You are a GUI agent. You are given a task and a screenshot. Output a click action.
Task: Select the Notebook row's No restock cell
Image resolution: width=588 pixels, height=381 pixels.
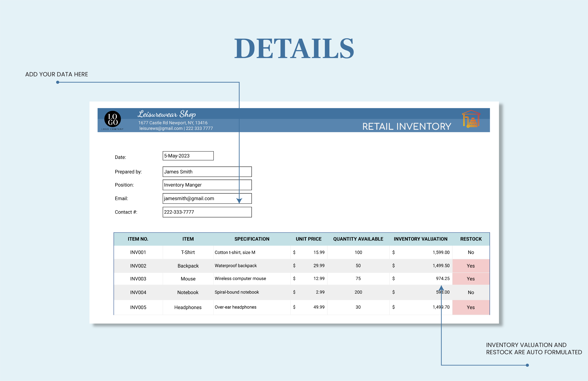coord(471,292)
